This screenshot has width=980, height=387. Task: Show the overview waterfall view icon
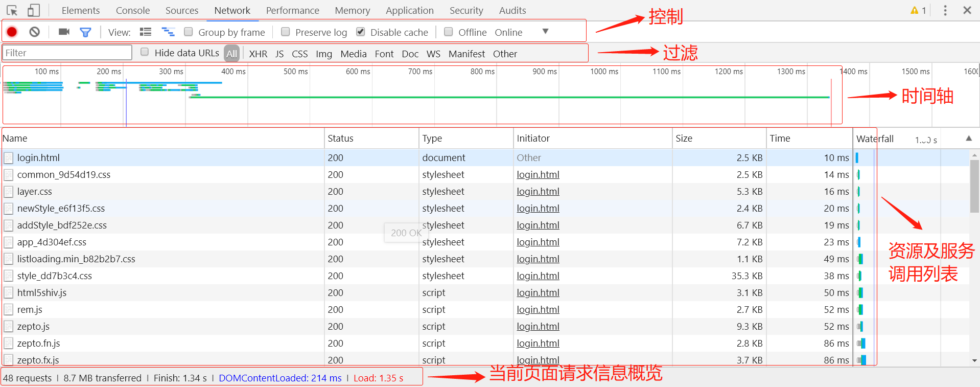coord(168,32)
